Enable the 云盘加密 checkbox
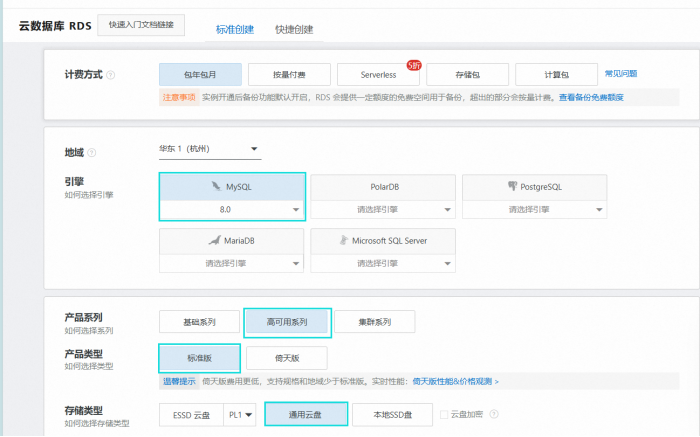Image resolution: width=700 pixels, height=437 pixels. (x=444, y=414)
